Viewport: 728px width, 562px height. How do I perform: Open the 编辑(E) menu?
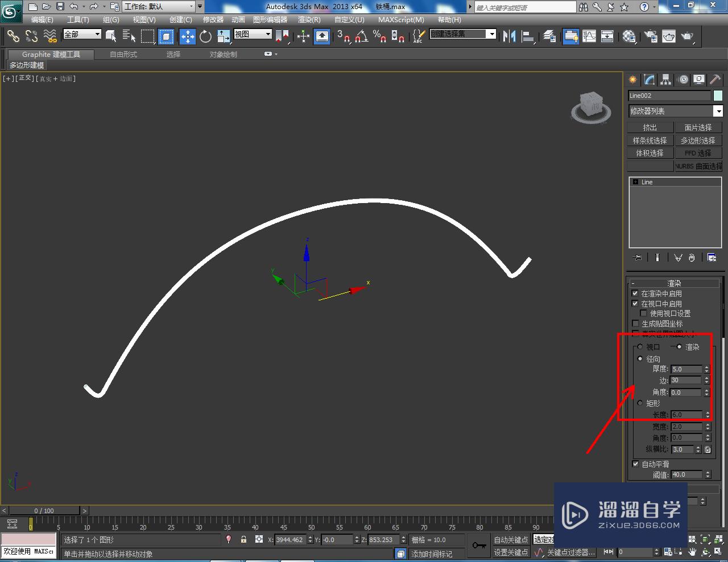point(42,20)
